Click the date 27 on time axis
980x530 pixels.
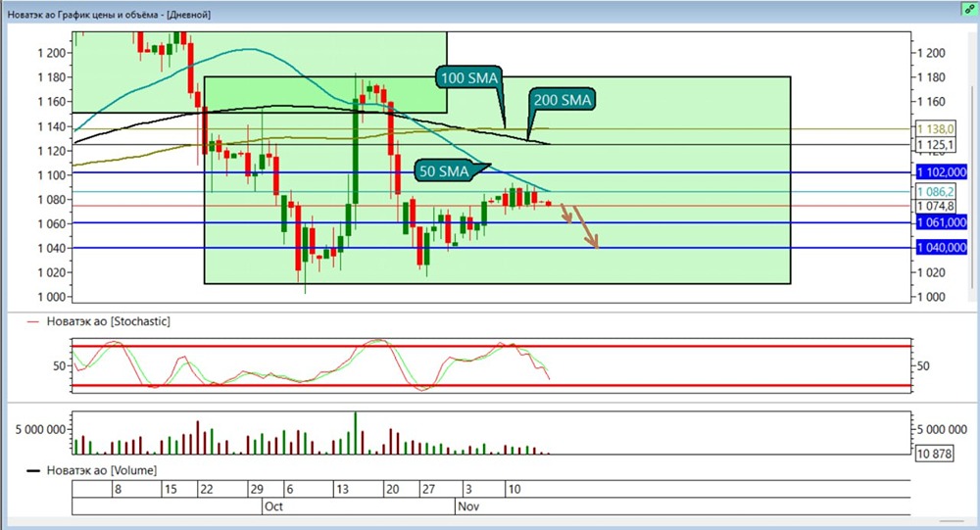428,490
